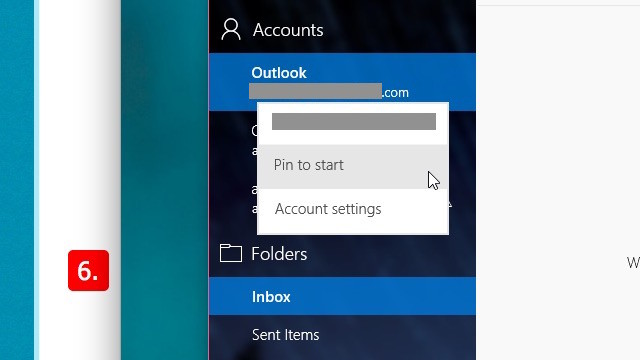Open the Folders section label
The width and height of the screenshot is (640, 360).
tap(279, 254)
